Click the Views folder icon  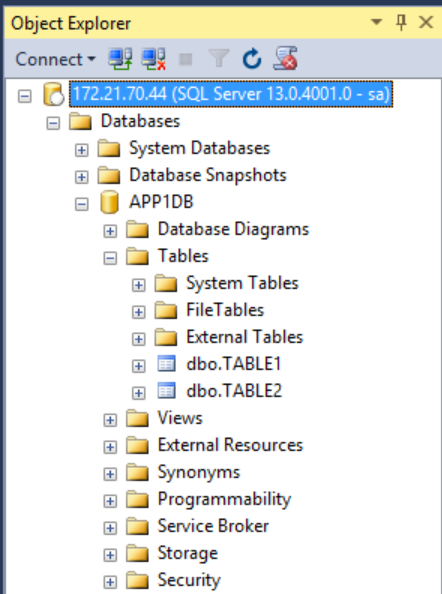(x=137, y=418)
